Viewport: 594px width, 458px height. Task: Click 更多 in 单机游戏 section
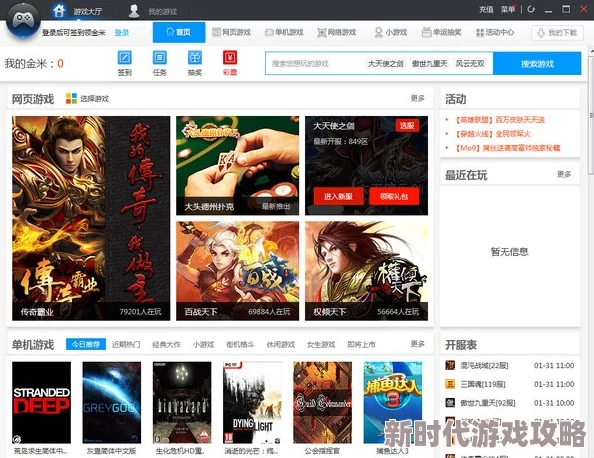tap(417, 344)
